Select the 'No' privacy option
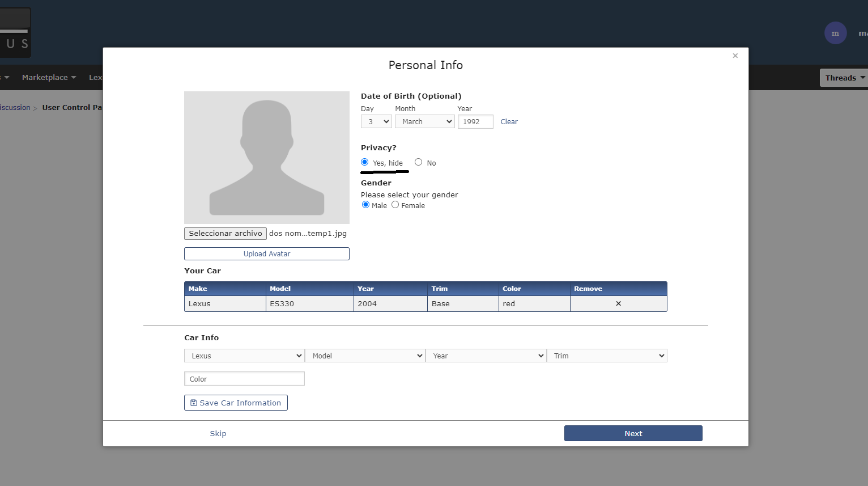This screenshot has width=868, height=486. click(418, 162)
